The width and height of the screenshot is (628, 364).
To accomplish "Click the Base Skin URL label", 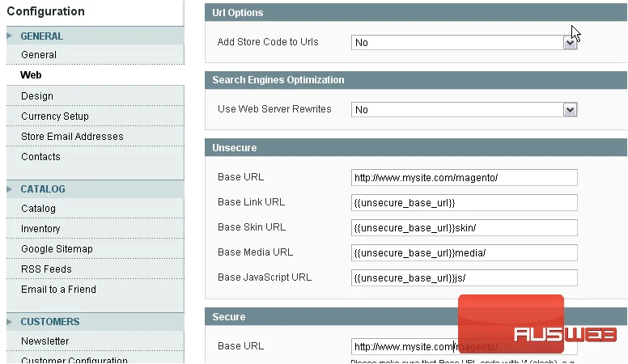I will click(252, 227).
